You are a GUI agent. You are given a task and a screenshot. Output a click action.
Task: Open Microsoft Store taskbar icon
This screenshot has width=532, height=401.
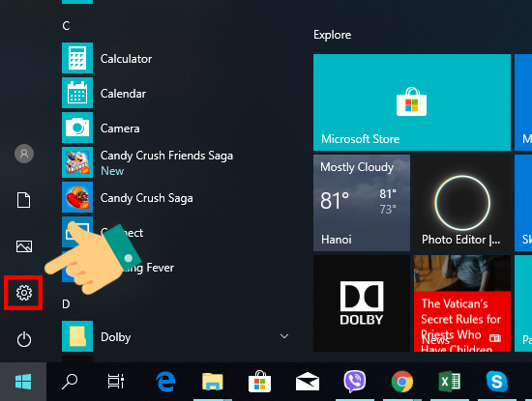coord(259,382)
